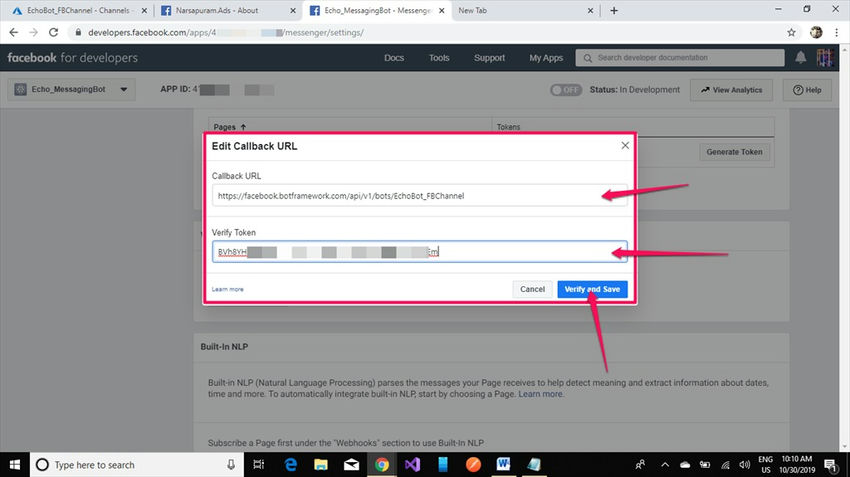Toggle the app status OFF switch
Screen dimensions: 850x477
565,90
